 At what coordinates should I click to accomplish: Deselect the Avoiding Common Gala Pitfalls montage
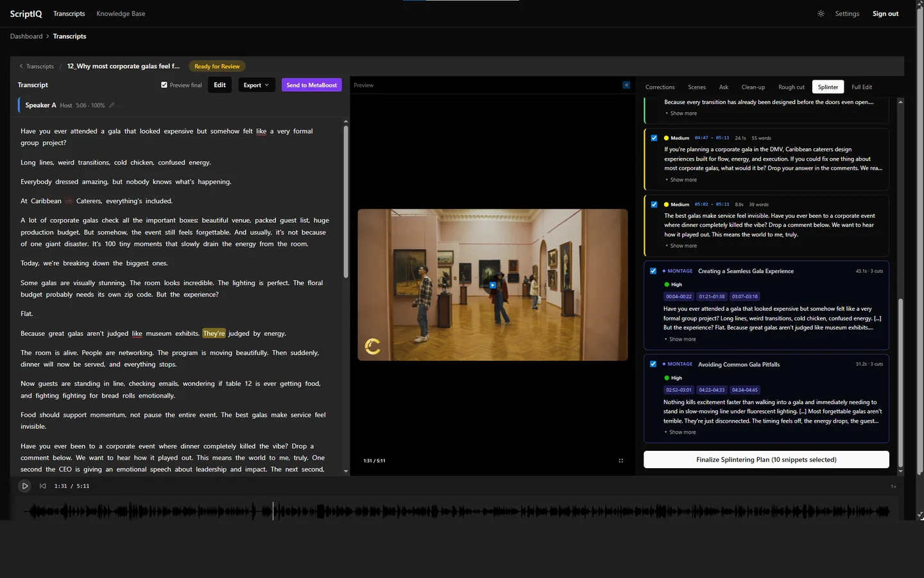click(x=653, y=364)
